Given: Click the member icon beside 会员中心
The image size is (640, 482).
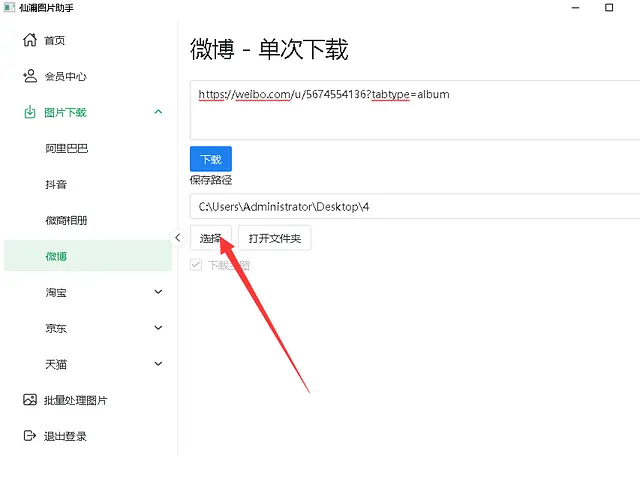Looking at the screenshot, I should 30,76.
